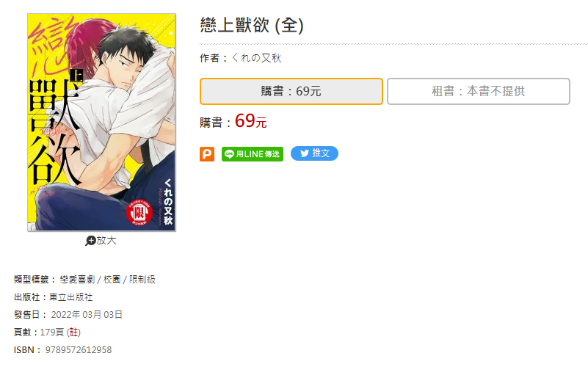Click the magnifier enlarge icon below cover

(90, 241)
